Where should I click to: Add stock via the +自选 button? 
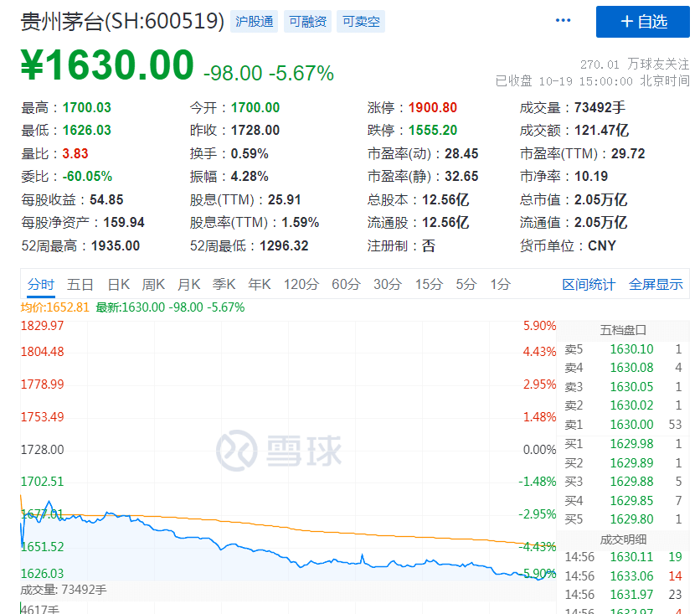click(x=642, y=22)
